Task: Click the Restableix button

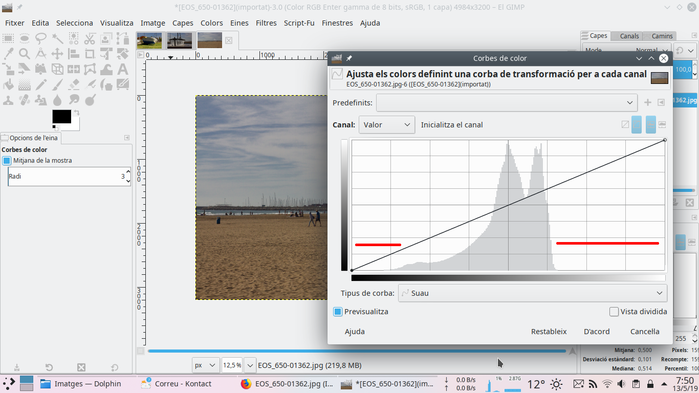Action: (x=549, y=332)
